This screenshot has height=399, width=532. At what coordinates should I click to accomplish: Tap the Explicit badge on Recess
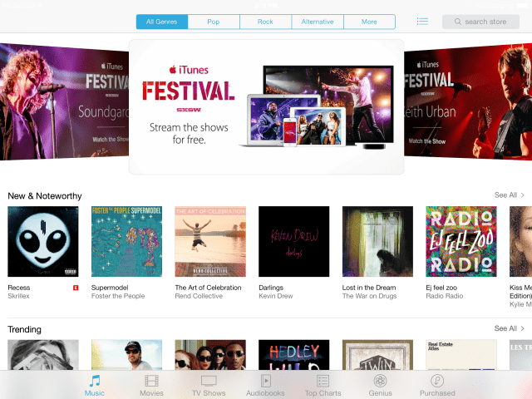tap(76, 288)
